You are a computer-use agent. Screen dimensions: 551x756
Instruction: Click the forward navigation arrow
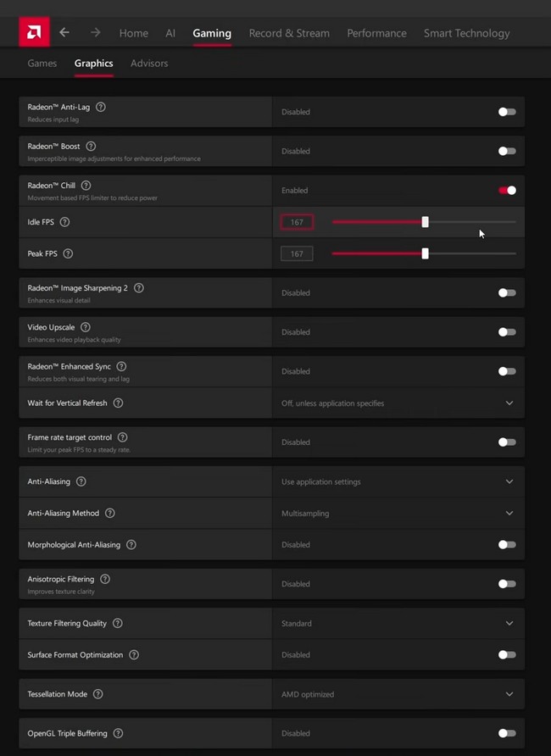[x=95, y=32]
